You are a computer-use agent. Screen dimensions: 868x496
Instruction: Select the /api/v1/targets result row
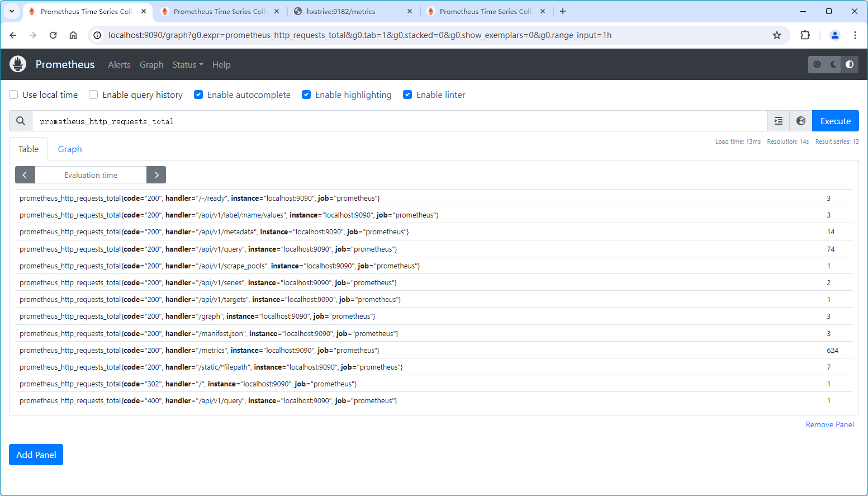[x=434, y=299]
